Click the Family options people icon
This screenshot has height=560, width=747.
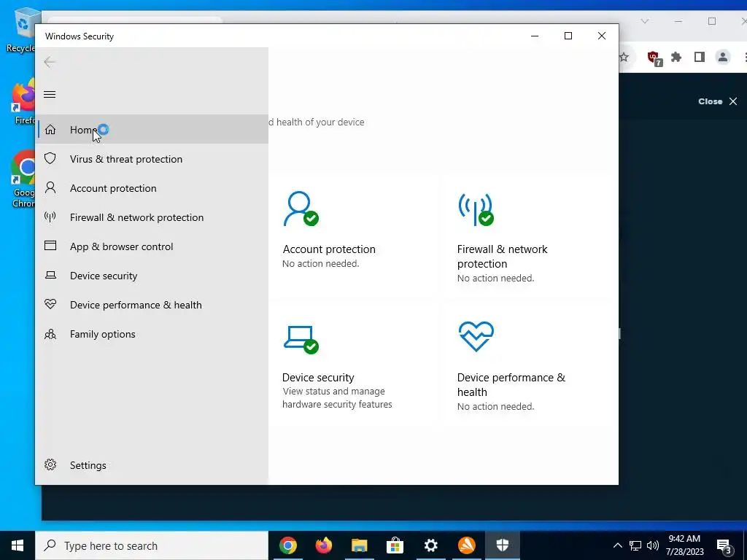50,334
